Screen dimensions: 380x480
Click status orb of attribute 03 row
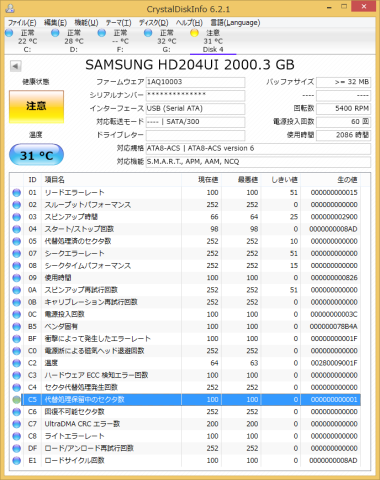pyautogui.click(x=16, y=217)
